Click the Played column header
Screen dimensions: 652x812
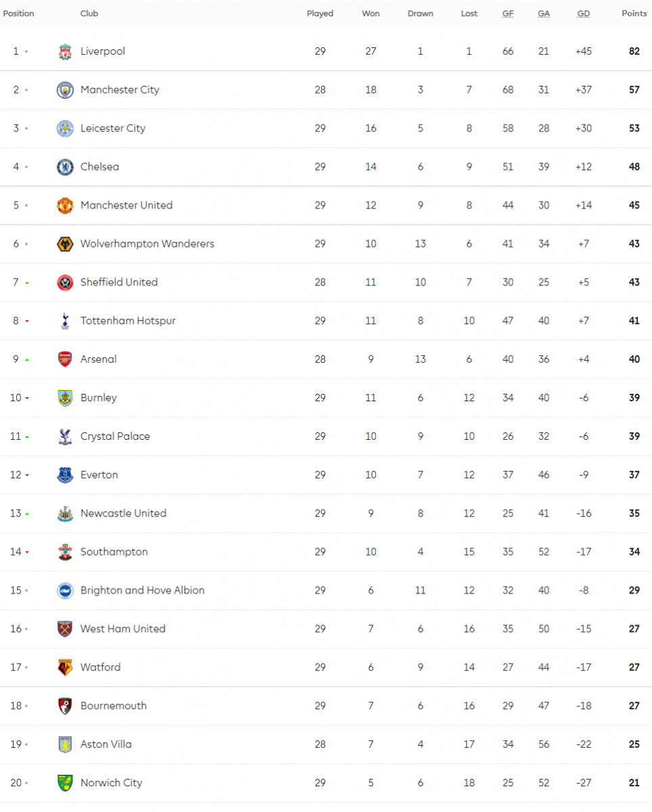[320, 14]
